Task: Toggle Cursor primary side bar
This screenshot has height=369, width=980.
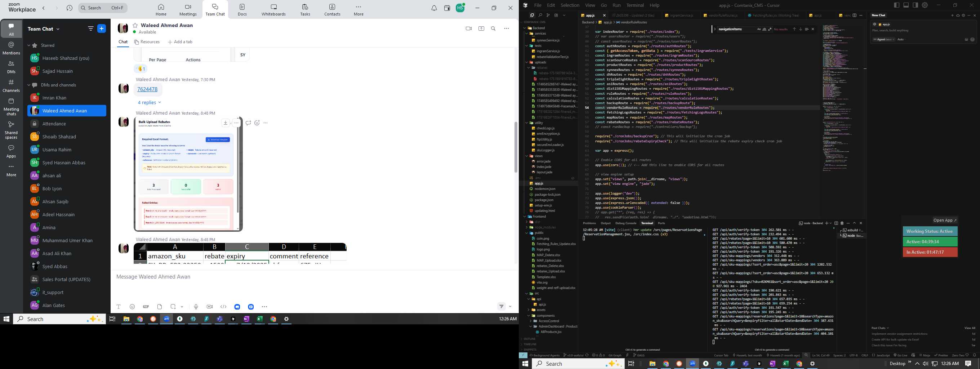Action: tap(897, 5)
